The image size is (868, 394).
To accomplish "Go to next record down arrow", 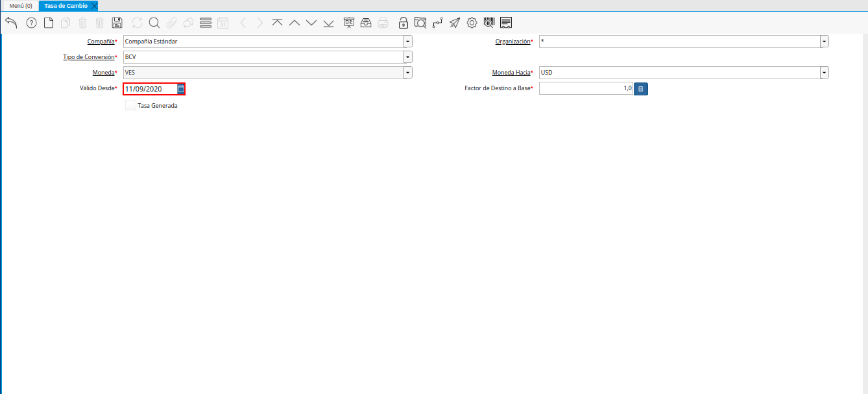I will [311, 23].
